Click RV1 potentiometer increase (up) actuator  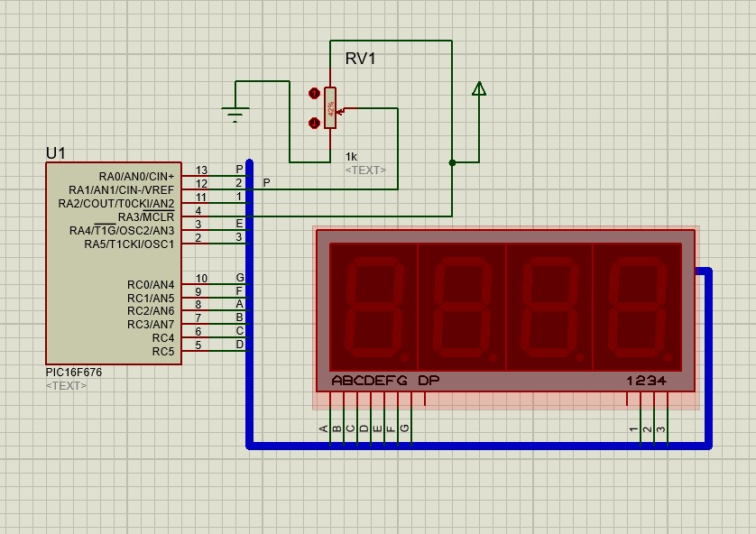tap(314, 94)
